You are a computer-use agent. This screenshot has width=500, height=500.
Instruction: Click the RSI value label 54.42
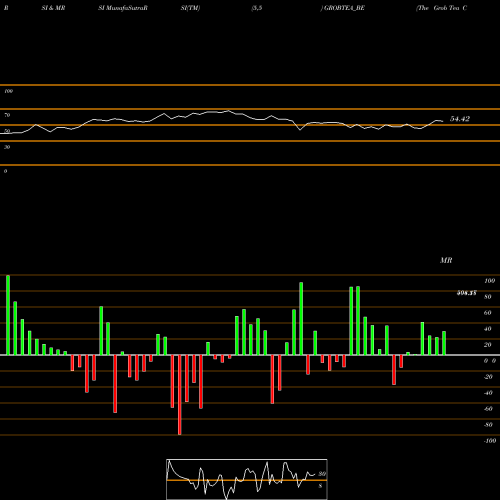tap(460, 119)
